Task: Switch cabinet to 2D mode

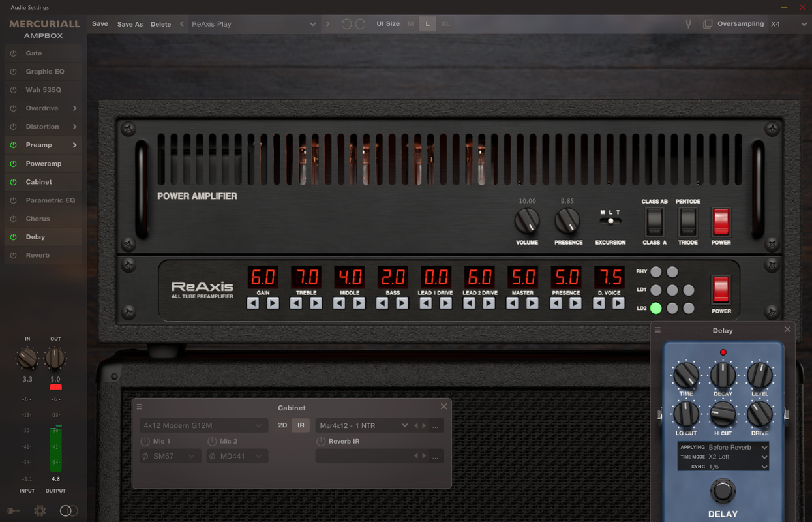Action: [x=282, y=425]
